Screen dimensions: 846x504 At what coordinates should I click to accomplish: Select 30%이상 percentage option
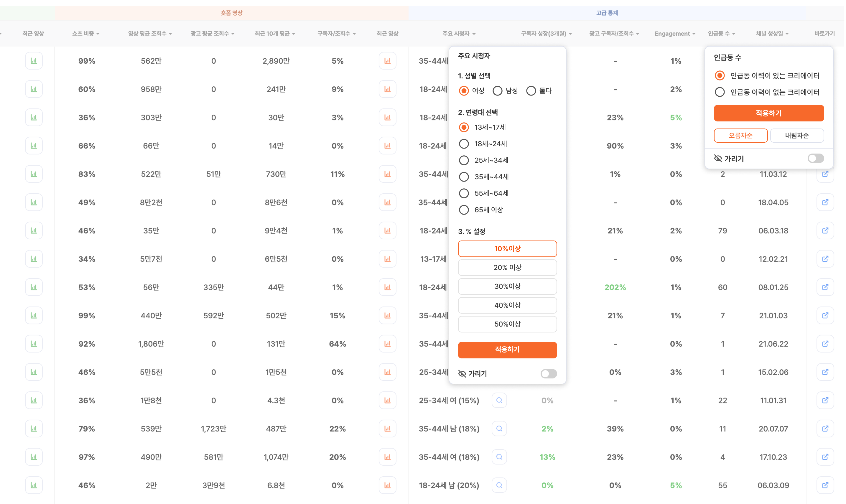pos(507,286)
